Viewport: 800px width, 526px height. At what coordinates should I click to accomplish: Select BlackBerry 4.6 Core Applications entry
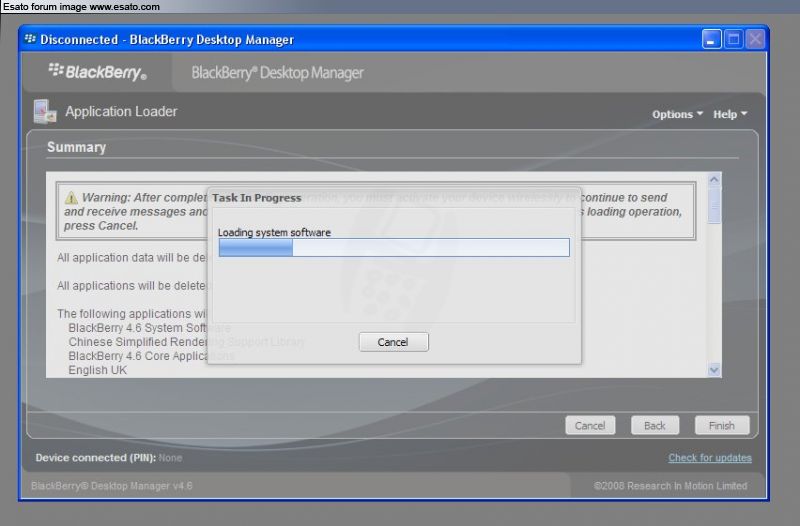coord(151,356)
